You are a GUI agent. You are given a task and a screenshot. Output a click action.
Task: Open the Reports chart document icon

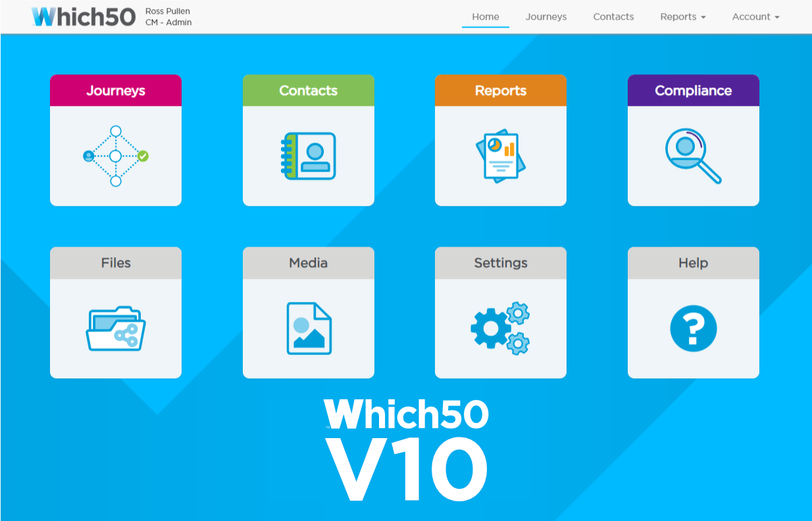(501, 155)
